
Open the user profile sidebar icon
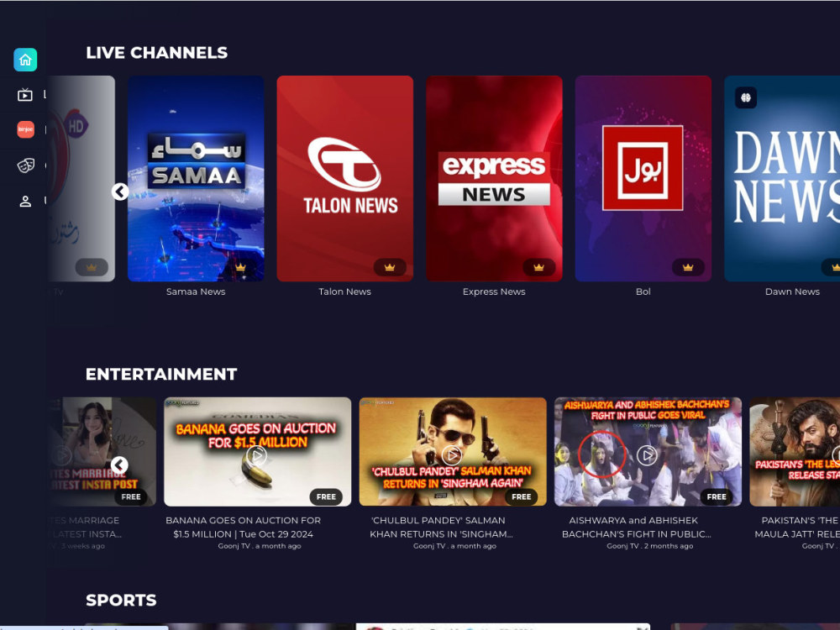click(25, 202)
